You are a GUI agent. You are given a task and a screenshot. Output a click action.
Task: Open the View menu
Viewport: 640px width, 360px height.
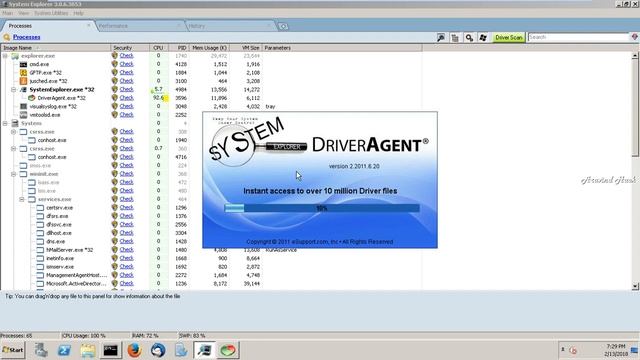pos(23,13)
